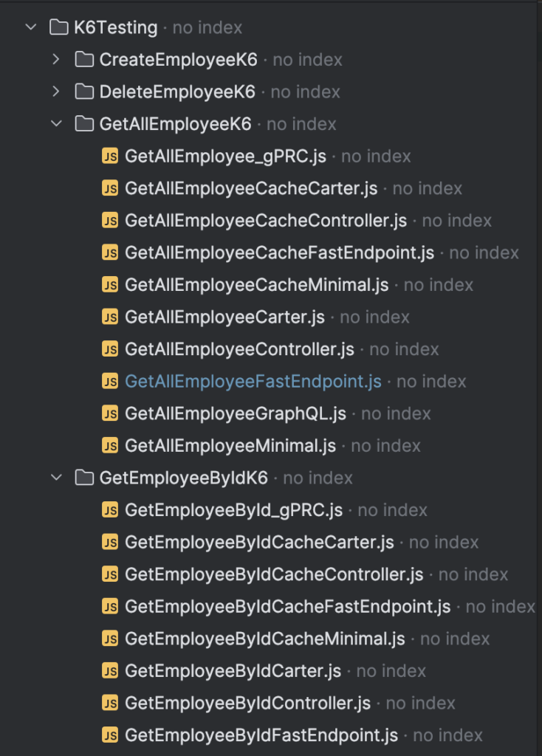Collapse the GetAllEmployeeK6 folder chevron

tap(56, 124)
